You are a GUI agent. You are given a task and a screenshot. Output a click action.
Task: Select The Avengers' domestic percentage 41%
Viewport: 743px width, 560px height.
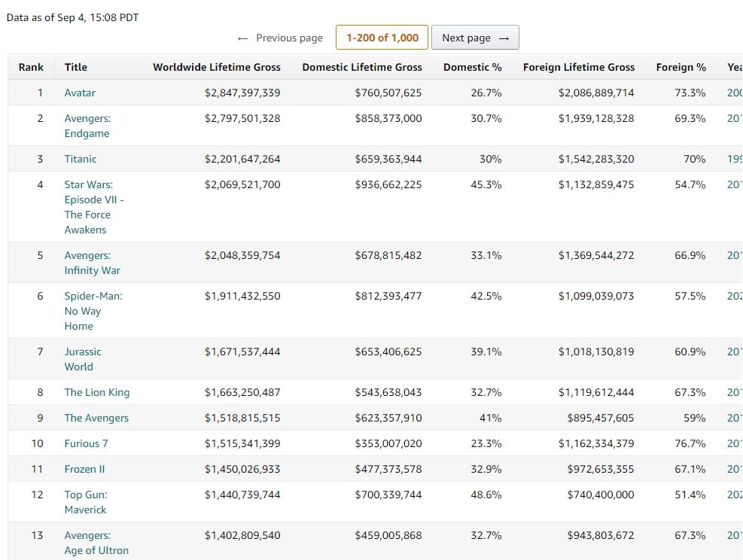(x=490, y=418)
